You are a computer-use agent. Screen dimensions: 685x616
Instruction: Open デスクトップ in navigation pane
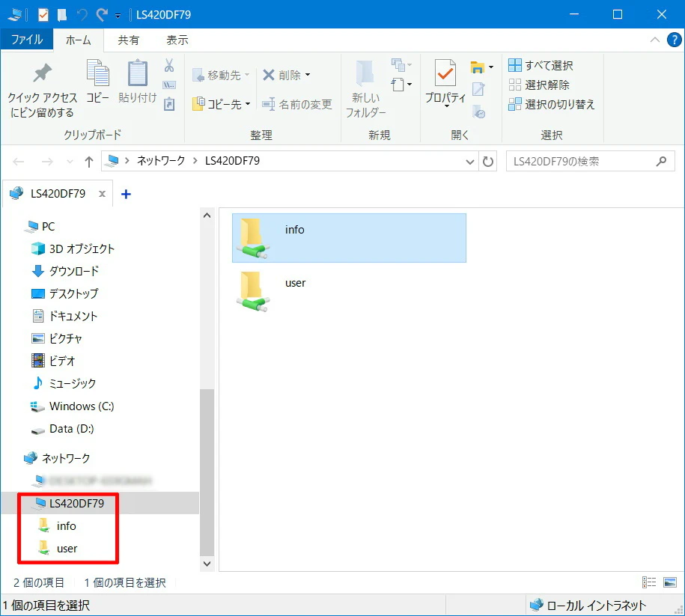click(65, 293)
